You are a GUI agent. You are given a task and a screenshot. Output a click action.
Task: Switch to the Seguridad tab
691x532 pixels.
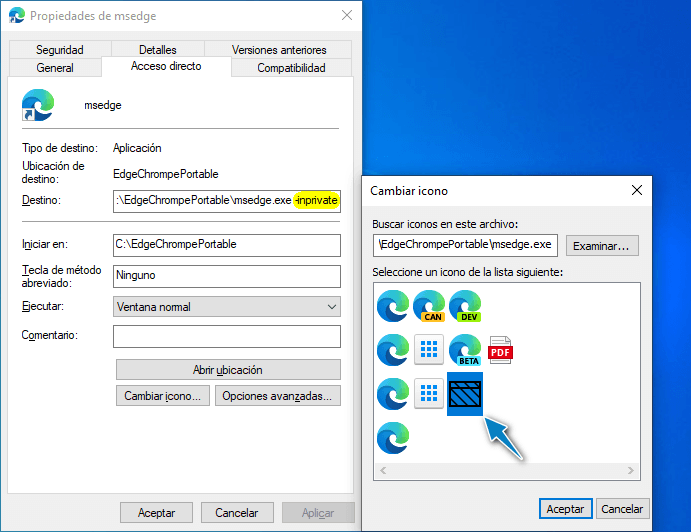(60, 49)
